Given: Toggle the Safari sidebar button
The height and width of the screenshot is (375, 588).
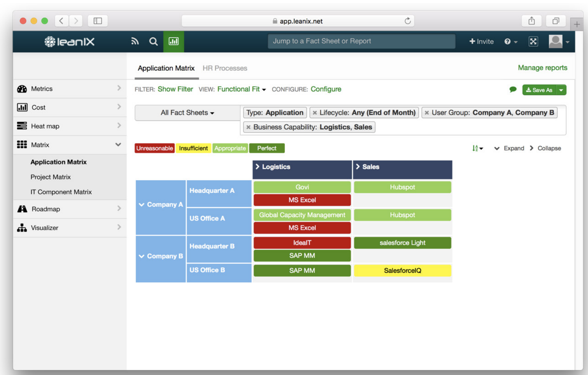Looking at the screenshot, I should pyautogui.click(x=97, y=21).
